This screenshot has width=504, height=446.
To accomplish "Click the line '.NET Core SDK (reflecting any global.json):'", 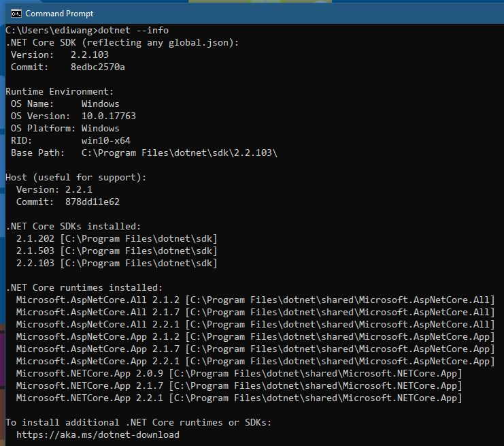I will click(x=122, y=42).
